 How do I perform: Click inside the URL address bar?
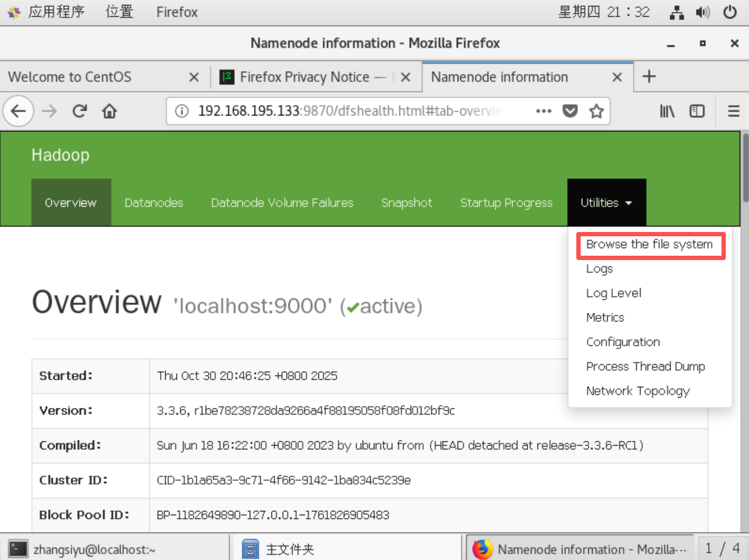pyautogui.click(x=351, y=111)
